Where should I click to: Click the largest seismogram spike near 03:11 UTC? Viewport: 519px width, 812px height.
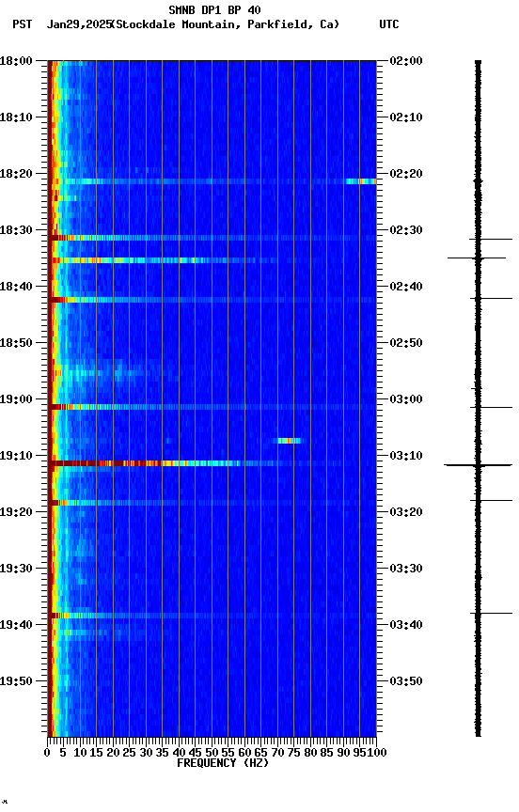(478, 465)
